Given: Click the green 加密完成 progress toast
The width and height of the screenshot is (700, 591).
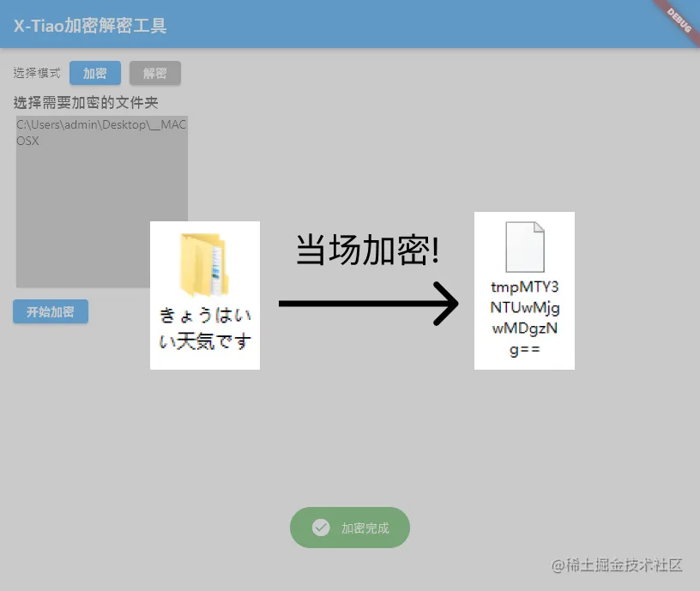Looking at the screenshot, I should pyautogui.click(x=349, y=528).
